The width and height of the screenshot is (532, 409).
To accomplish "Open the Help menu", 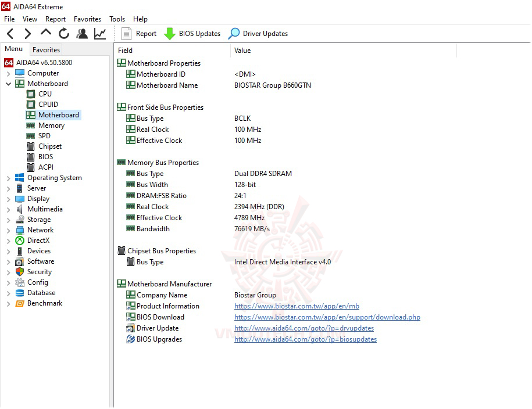I will click(x=140, y=19).
